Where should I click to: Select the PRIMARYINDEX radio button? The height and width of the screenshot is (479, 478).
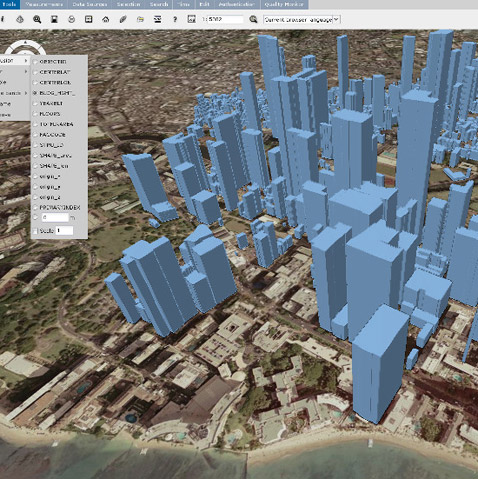click(x=35, y=207)
